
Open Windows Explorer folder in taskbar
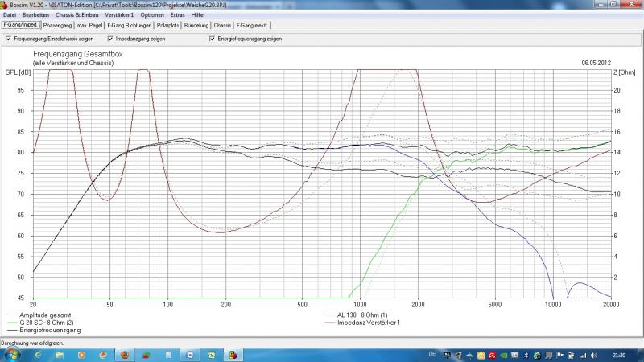click(58, 354)
